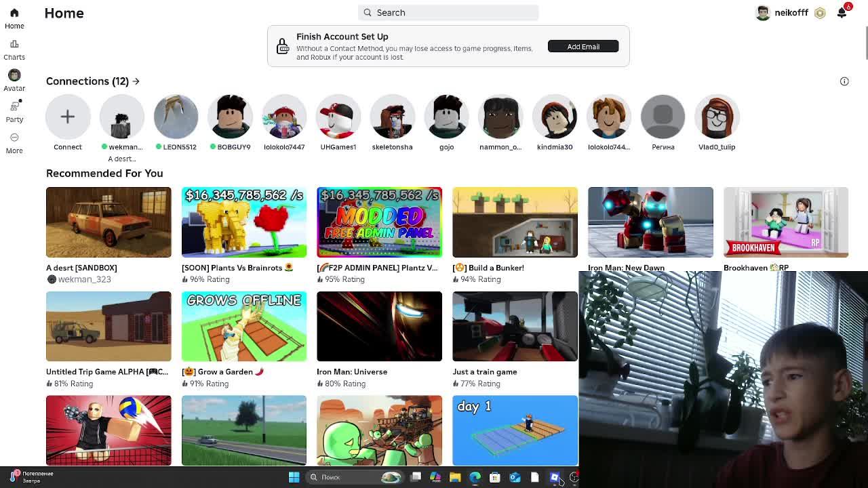Screen dimensions: 868x488
Task: Open LEON5512 friend avatar
Action: pyautogui.click(x=176, y=117)
